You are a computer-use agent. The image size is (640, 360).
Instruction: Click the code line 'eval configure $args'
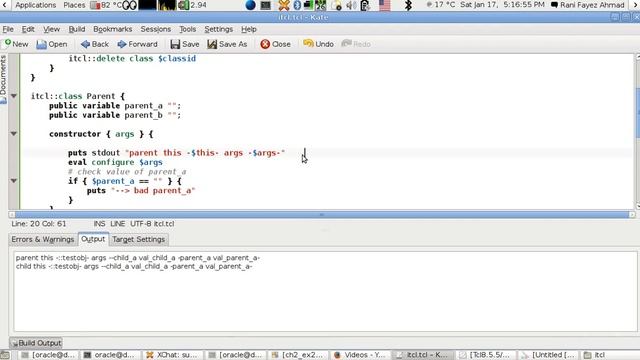(x=116, y=162)
